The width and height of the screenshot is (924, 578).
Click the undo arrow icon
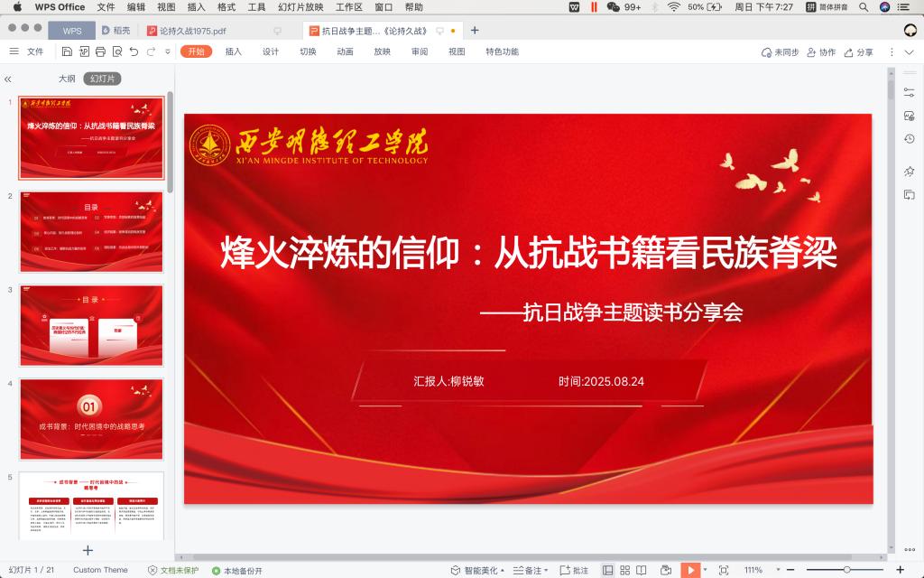tap(134, 51)
